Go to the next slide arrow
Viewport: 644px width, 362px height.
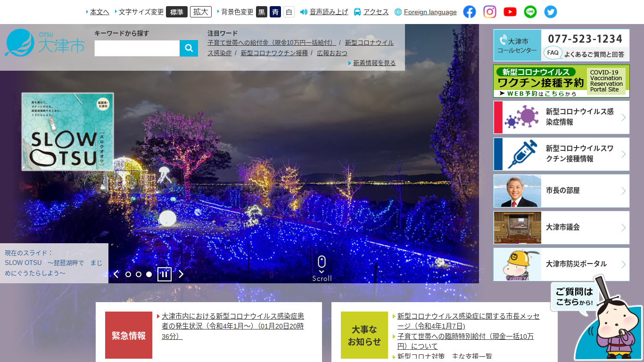coord(181,274)
